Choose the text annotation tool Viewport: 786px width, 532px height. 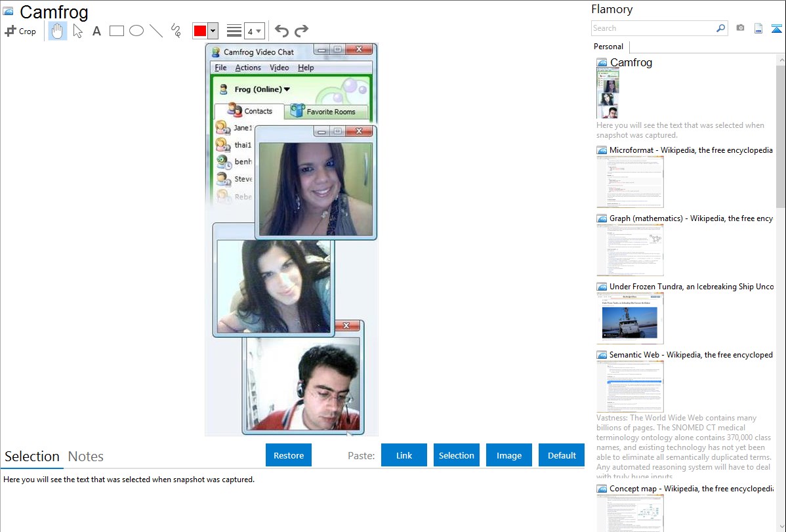(96, 31)
